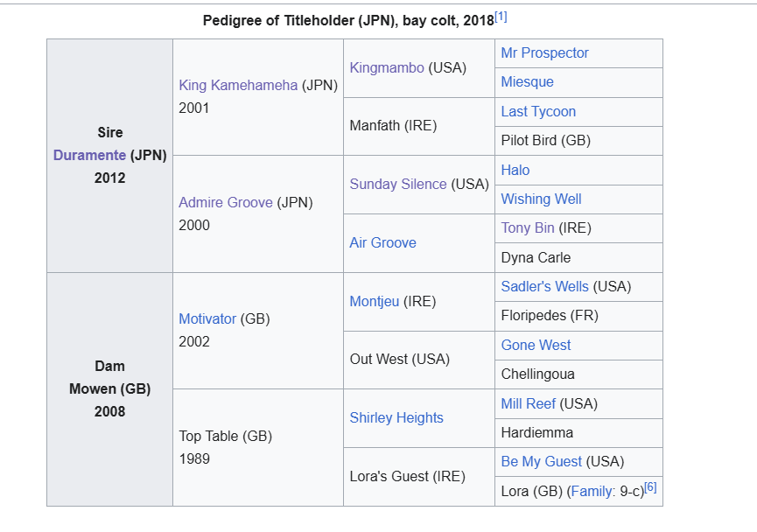757x532 pixels.
Task: Open the Kingmambo article link
Action: click(x=387, y=68)
